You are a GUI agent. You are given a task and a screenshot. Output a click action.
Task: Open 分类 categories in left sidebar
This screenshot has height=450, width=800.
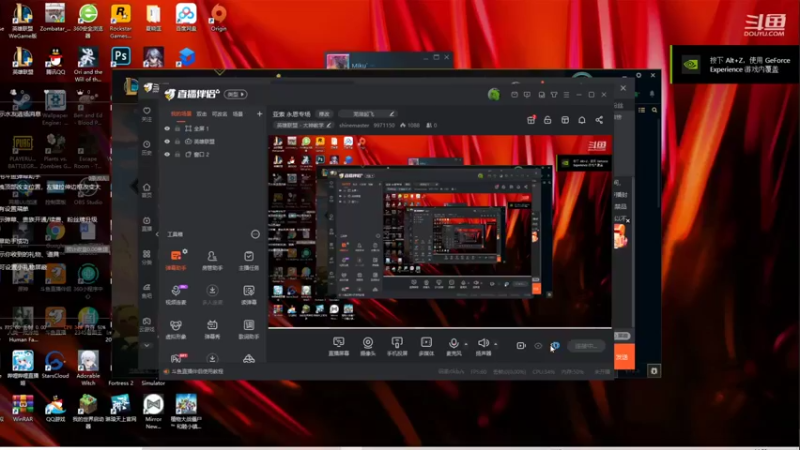tap(146, 257)
